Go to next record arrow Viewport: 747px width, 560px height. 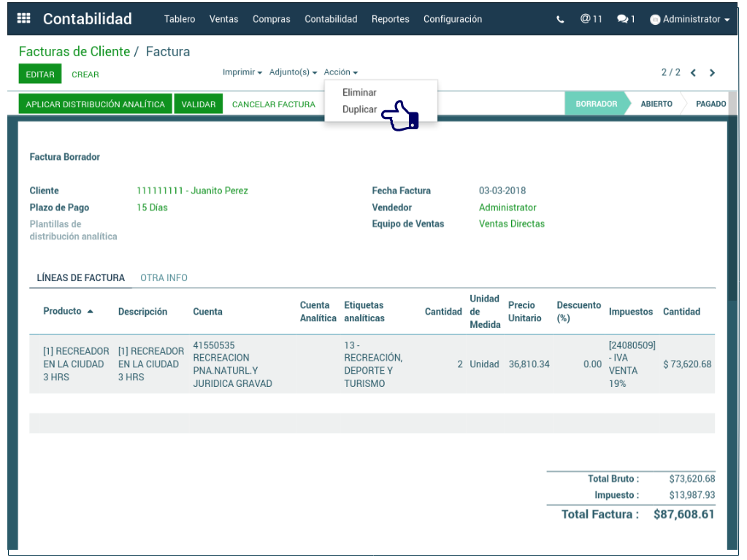pyautogui.click(x=712, y=72)
